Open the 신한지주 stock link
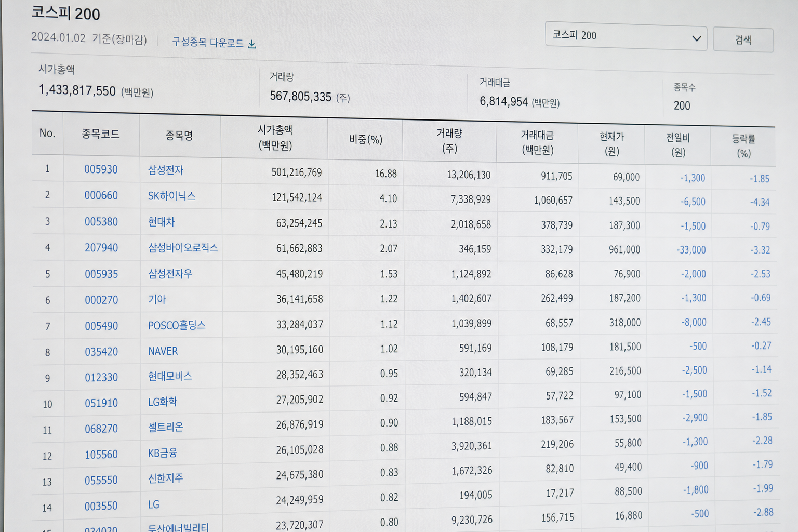798x532 pixels. 166,478
